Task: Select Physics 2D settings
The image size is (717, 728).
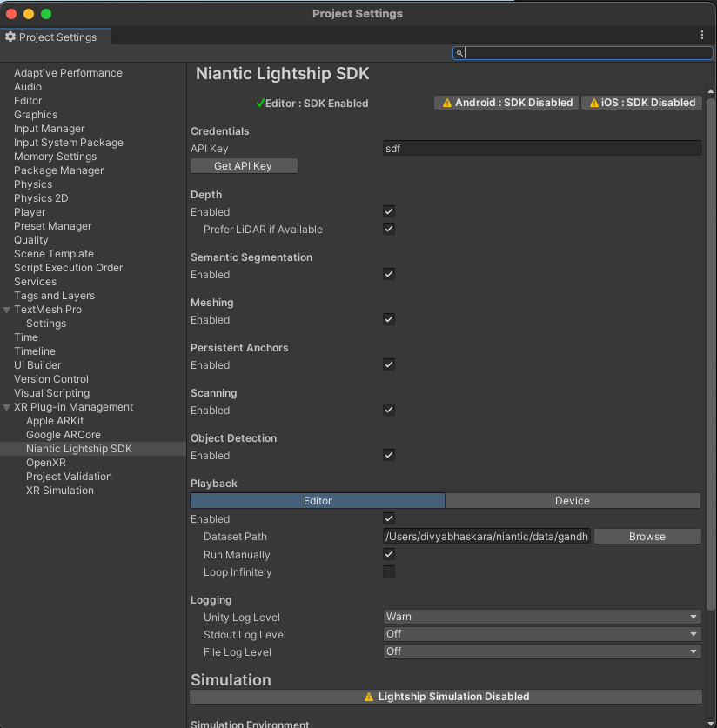Action: [x=41, y=198]
